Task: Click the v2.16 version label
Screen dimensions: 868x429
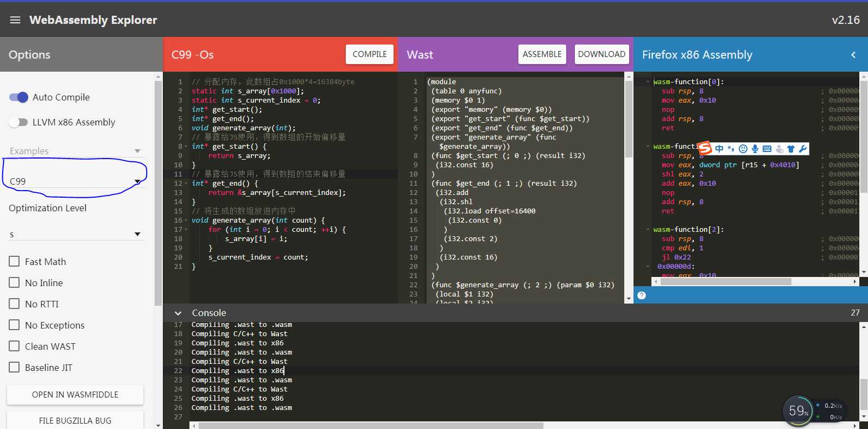Action: click(846, 20)
